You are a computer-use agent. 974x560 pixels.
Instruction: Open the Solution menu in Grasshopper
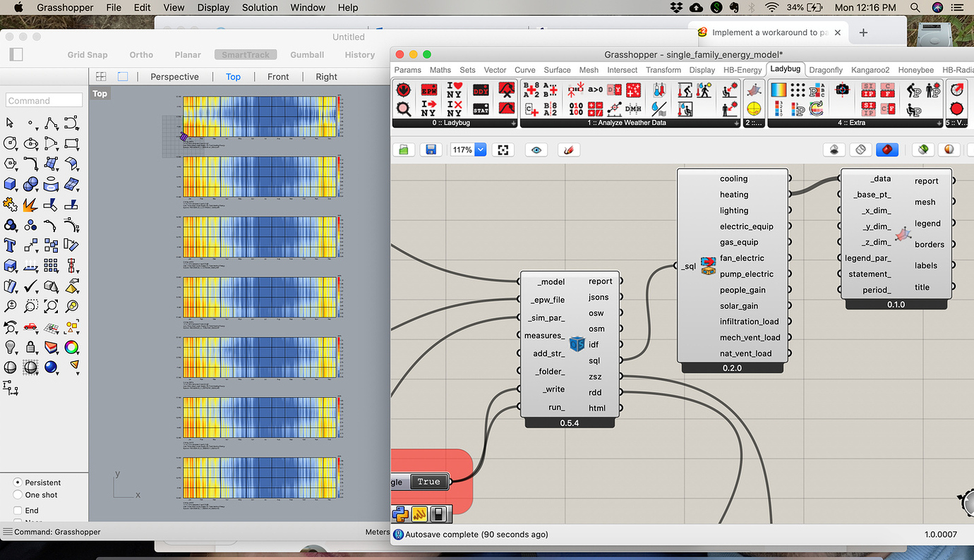coord(260,8)
